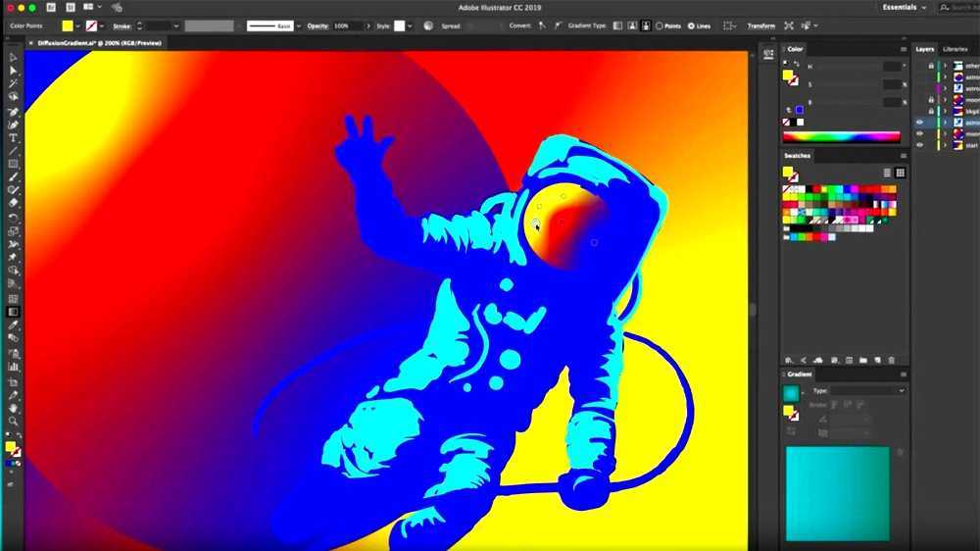Select the Zoom magnifier tool
Screen dimensions: 980x551
point(13,422)
